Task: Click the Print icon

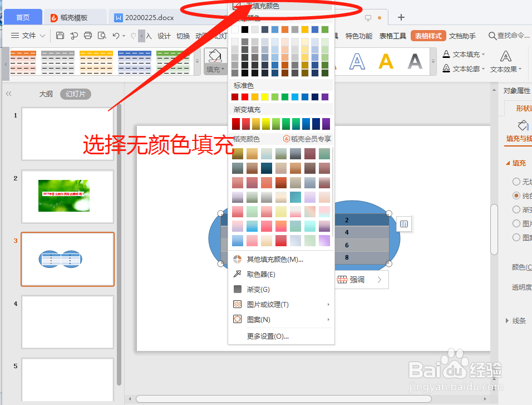Action: [87, 35]
